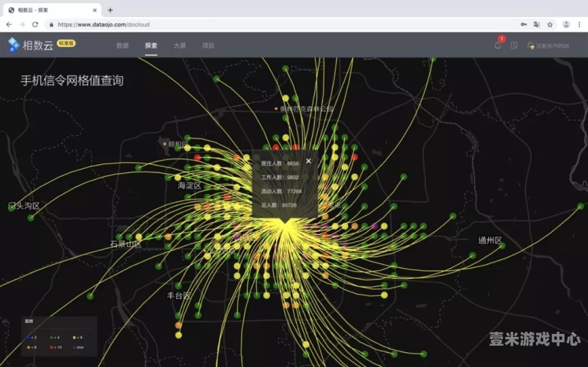The width and height of the screenshot is (588, 367).
Task: View site security lock info
Action: pos(51,24)
